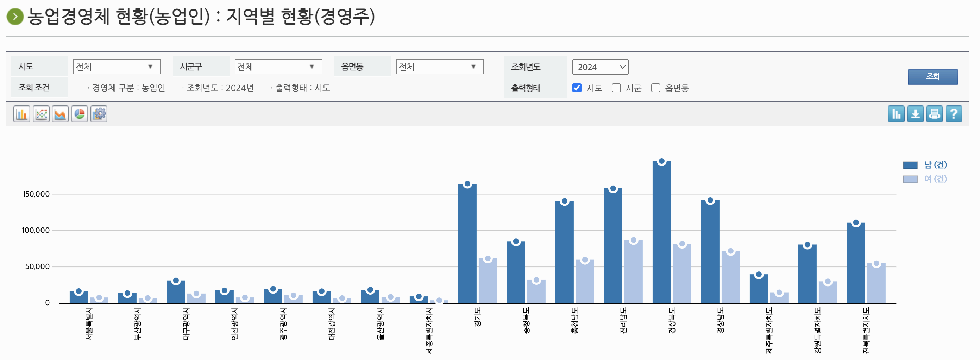Click the 광주광역시 male bar
Screen dimensions: 980x360
point(273,296)
